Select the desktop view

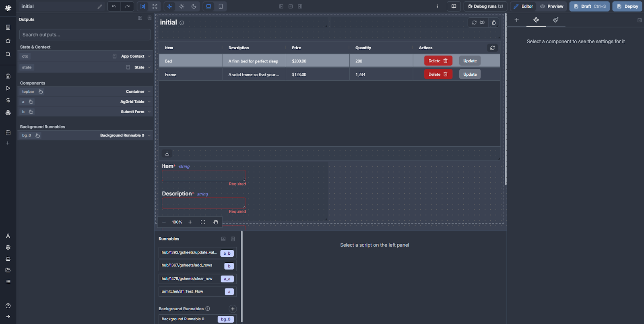point(208,6)
